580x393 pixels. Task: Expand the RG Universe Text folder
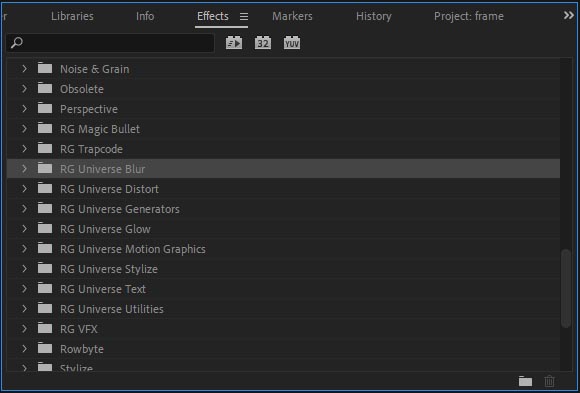click(x=24, y=289)
